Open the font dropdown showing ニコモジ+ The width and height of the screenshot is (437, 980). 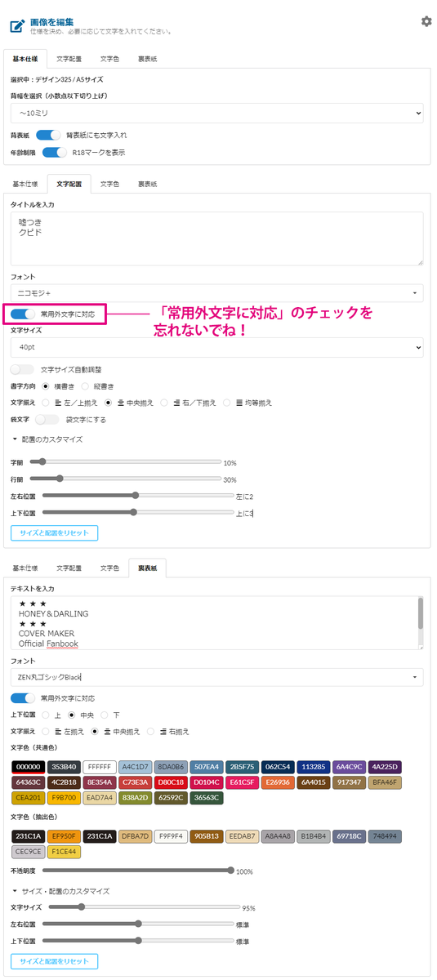coord(217,293)
